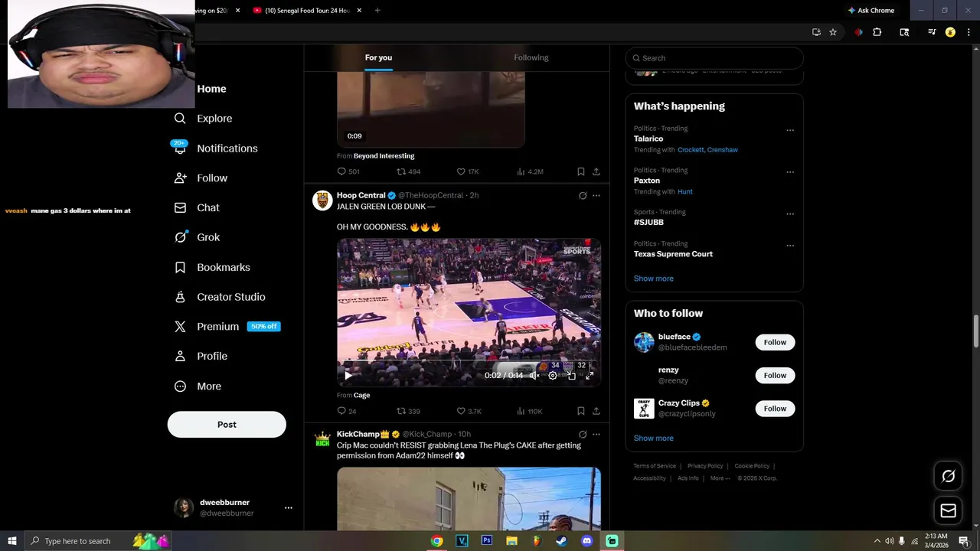This screenshot has width=980, height=551.
Task: Follow the renzy account
Action: pyautogui.click(x=775, y=375)
